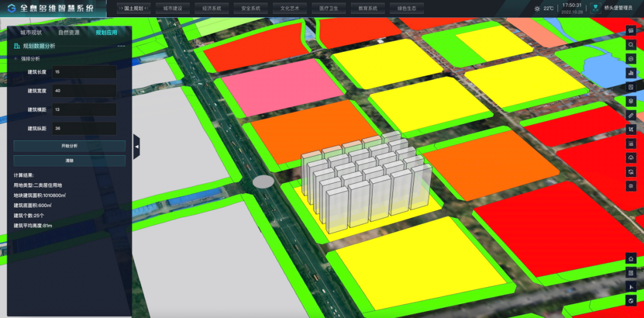This screenshot has width=644, height=318.
Task: Collapse the left panel with arrow handle
Action: point(137,146)
